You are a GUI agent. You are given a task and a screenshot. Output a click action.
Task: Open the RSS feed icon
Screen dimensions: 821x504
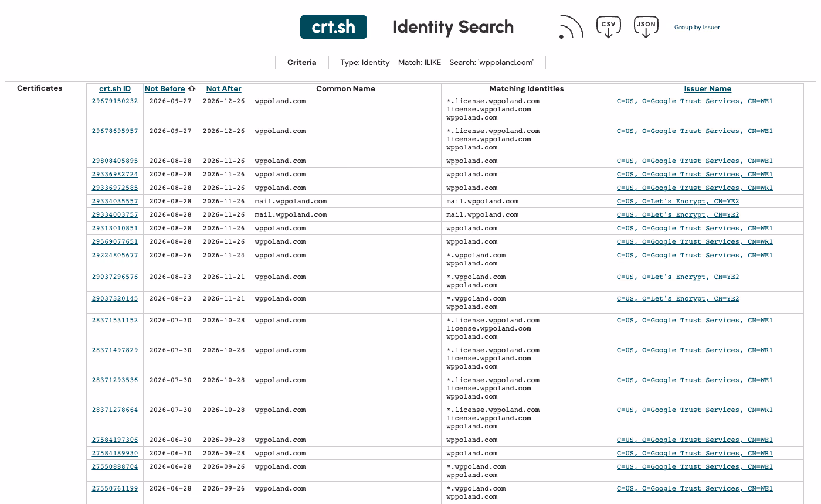click(571, 27)
